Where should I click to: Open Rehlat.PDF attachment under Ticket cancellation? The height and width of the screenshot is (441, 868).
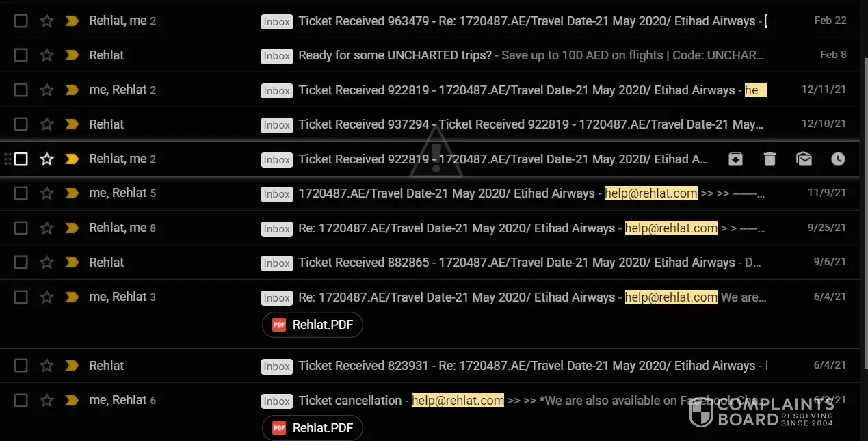pyautogui.click(x=313, y=428)
